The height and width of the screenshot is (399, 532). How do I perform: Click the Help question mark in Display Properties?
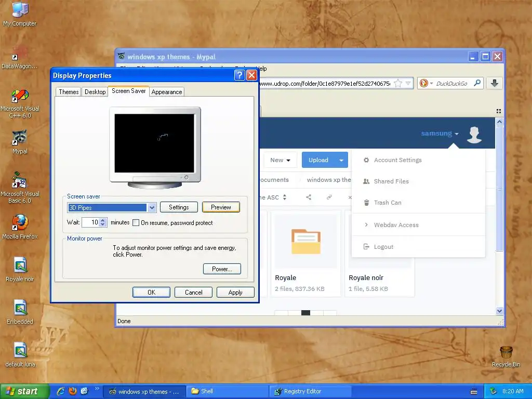[x=240, y=75]
